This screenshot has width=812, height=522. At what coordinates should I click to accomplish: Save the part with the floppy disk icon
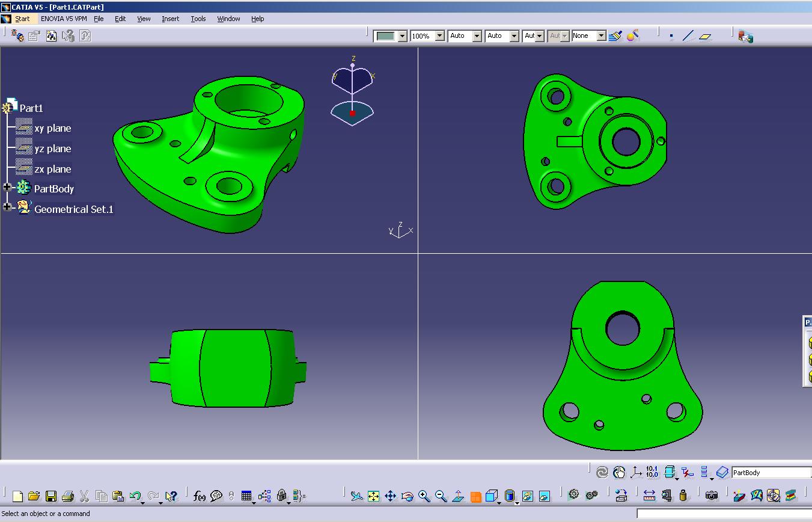[x=51, y=496]
